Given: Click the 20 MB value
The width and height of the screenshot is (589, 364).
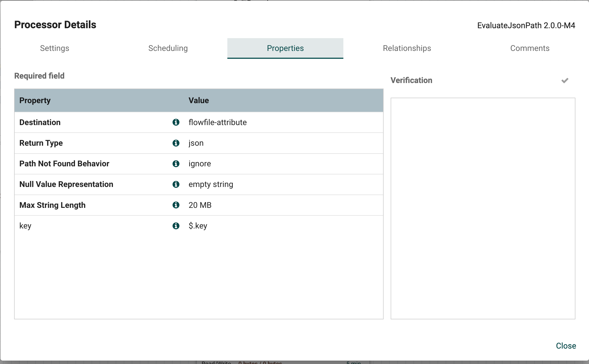Looking at the screenshot, I should pos(200,205).
